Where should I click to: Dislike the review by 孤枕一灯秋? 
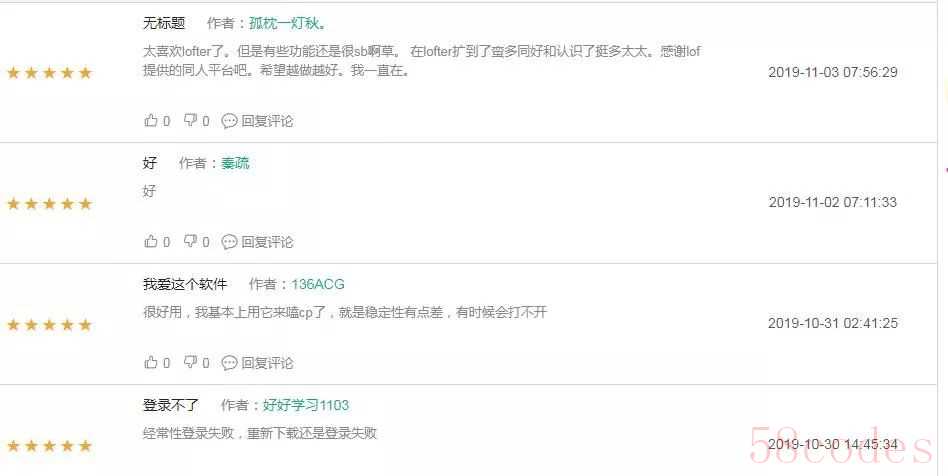[x=190, y=120]
